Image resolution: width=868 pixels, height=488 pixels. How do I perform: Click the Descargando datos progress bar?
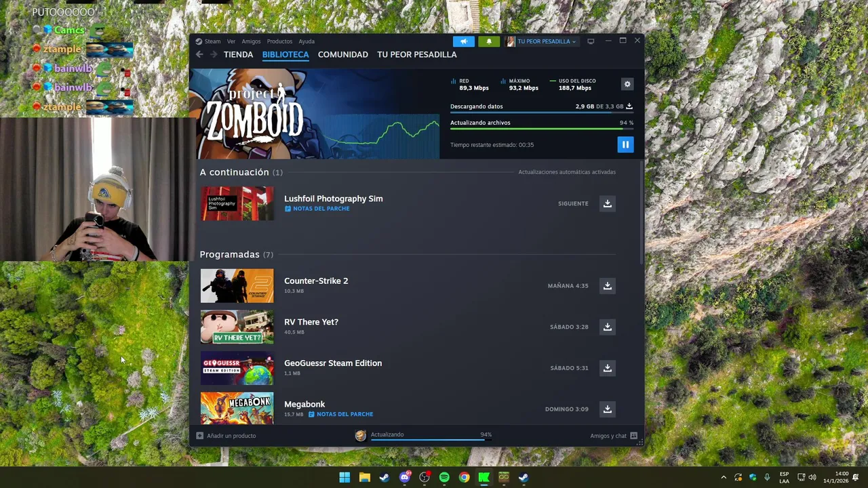[x=541, y=113]
